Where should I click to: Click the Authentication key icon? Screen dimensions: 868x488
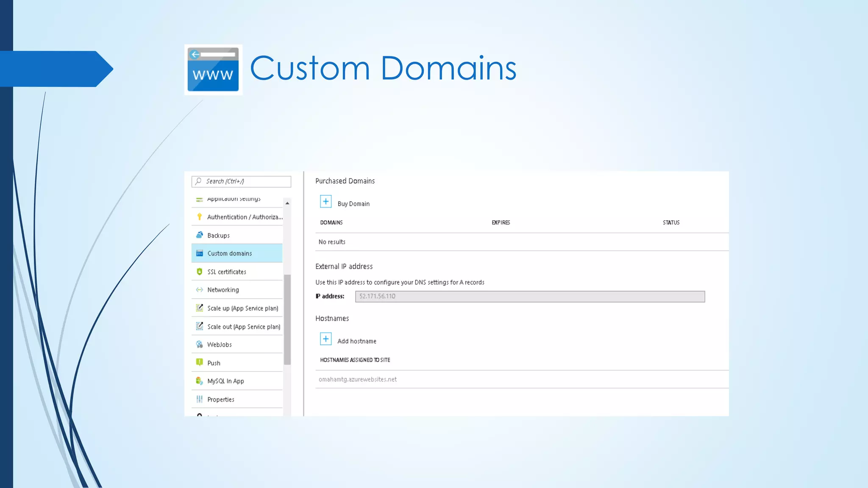[199, 217]
